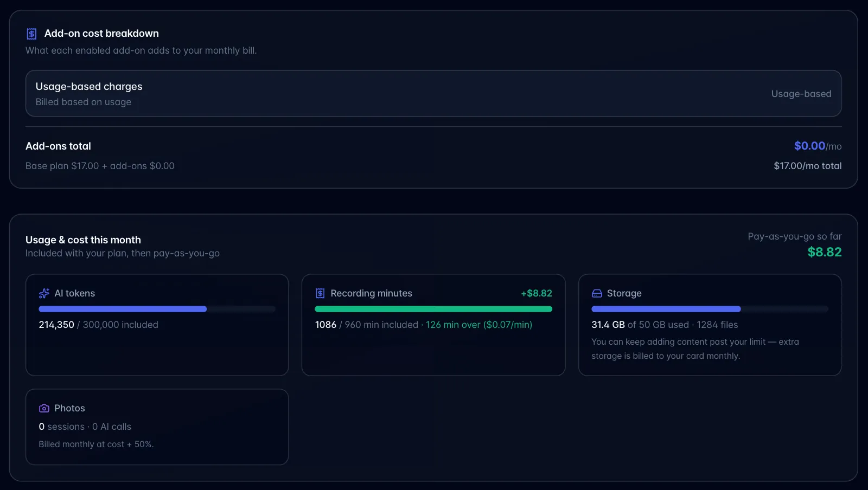Click the AI tokens sparkle icon
868x490 pixels.
(44, 293)
